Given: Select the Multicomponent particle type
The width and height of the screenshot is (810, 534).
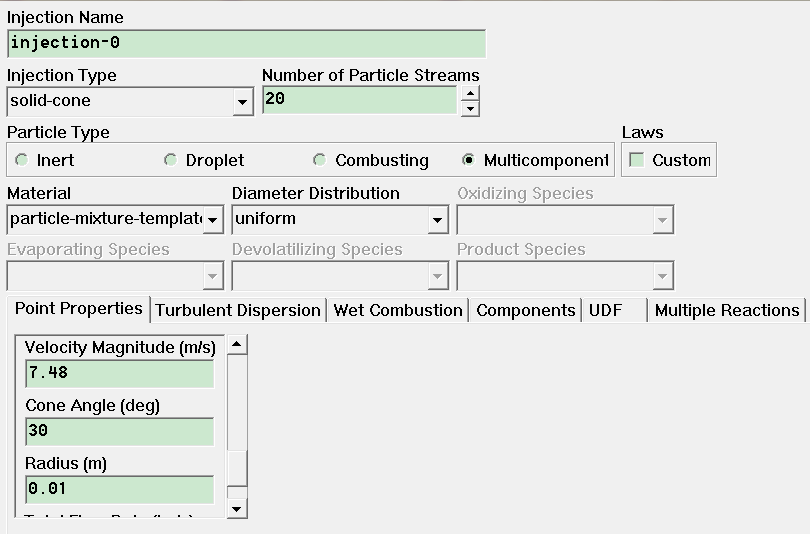Looking at the screenshot, I should click(469, 160).
